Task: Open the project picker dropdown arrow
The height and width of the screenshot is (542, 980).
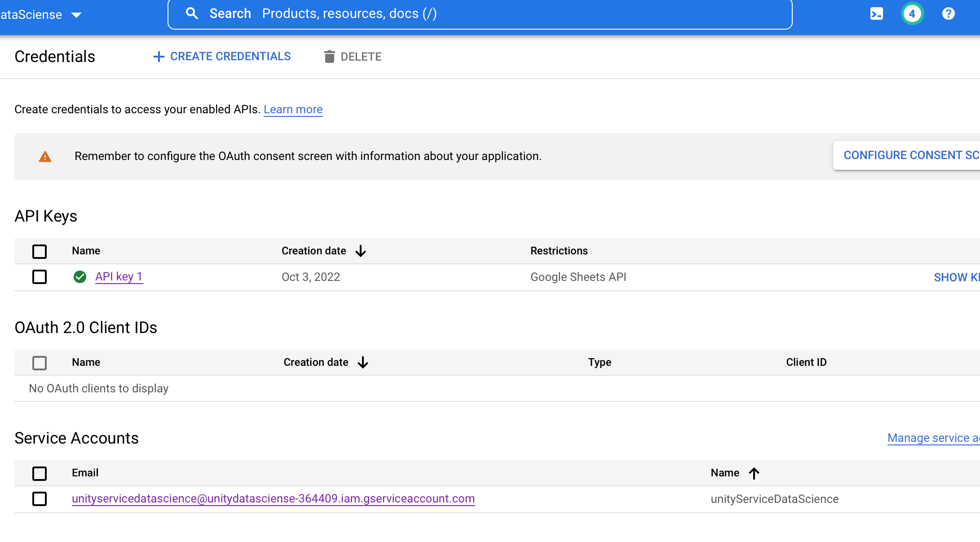Action: point(76,14)
